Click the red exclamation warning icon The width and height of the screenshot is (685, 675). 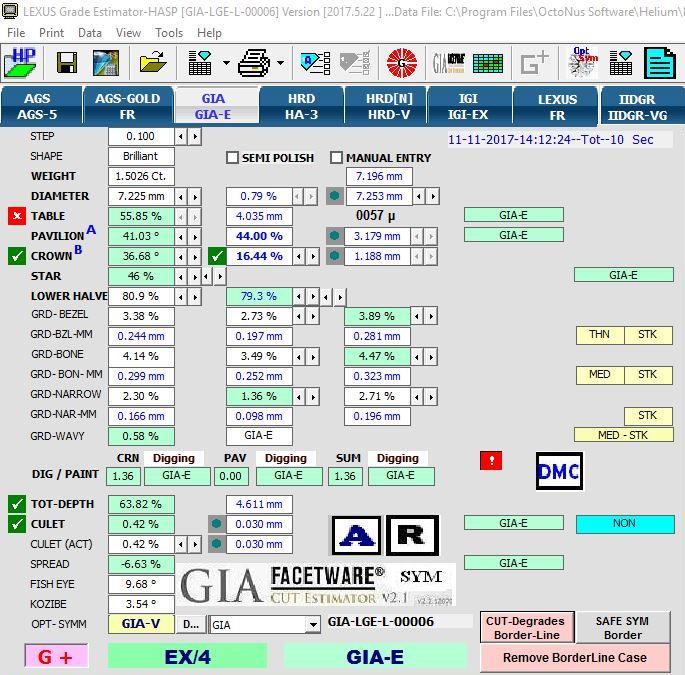coord(491,460)
